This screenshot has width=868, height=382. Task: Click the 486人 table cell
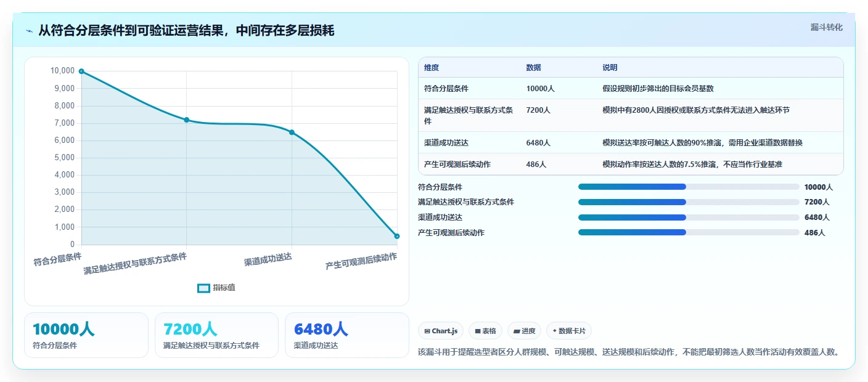point(536,165)
